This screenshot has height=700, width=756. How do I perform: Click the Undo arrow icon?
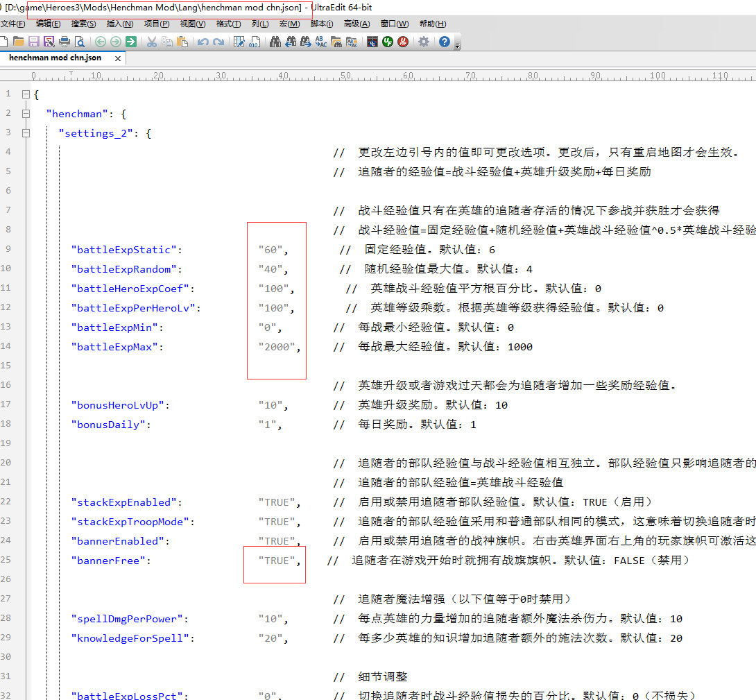(203, 42)
